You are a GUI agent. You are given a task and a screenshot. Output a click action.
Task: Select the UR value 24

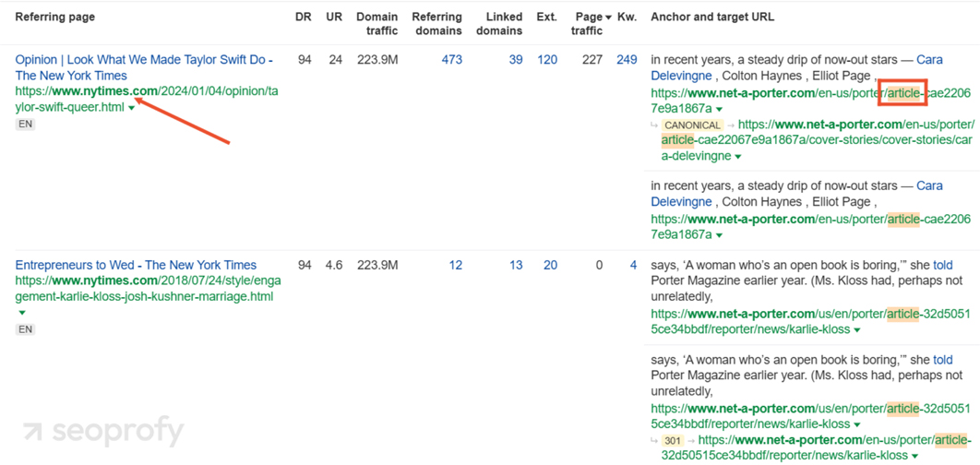click(336, 60)
